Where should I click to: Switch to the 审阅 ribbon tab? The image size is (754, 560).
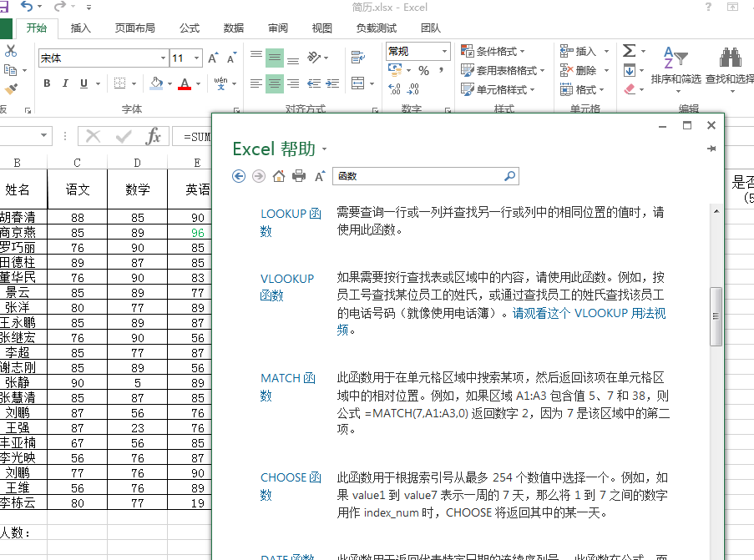tap(278, 28)
